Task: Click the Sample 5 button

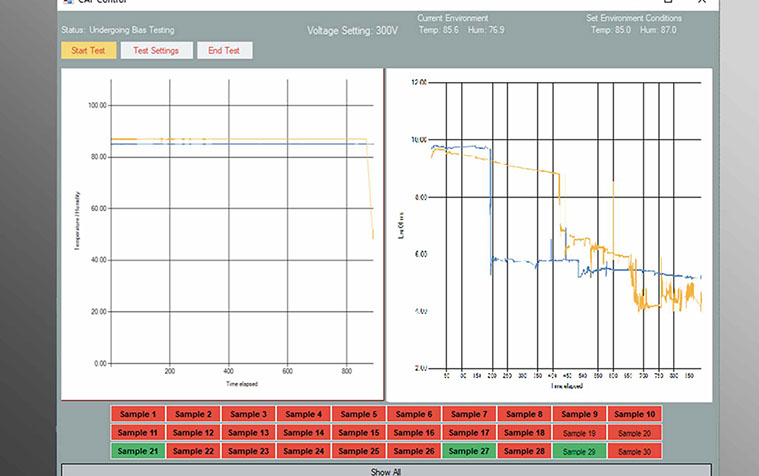Action: (359, 414)
